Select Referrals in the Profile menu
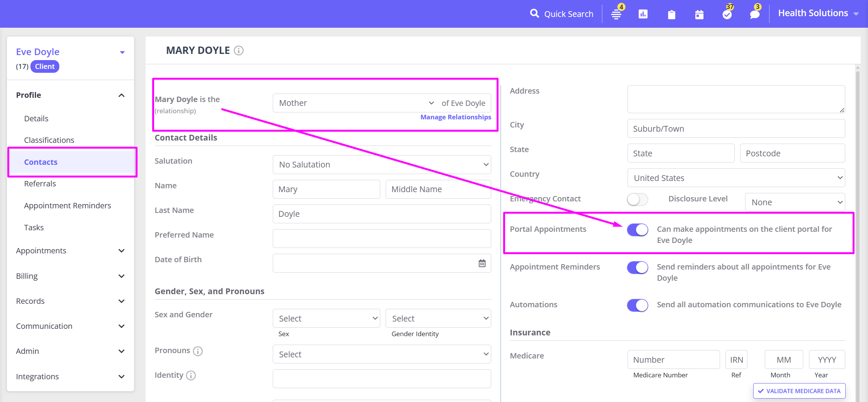 click(x=40, y=184)
